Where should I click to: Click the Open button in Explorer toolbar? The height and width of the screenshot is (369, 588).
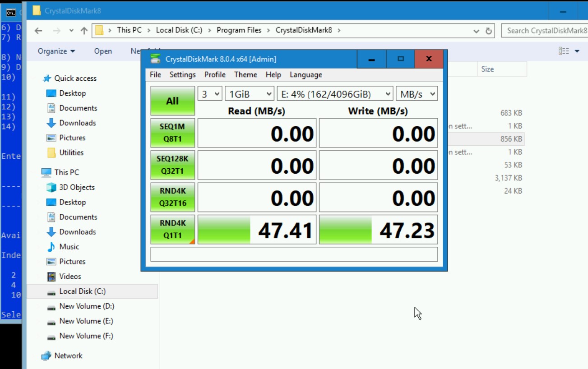[103, 51]
